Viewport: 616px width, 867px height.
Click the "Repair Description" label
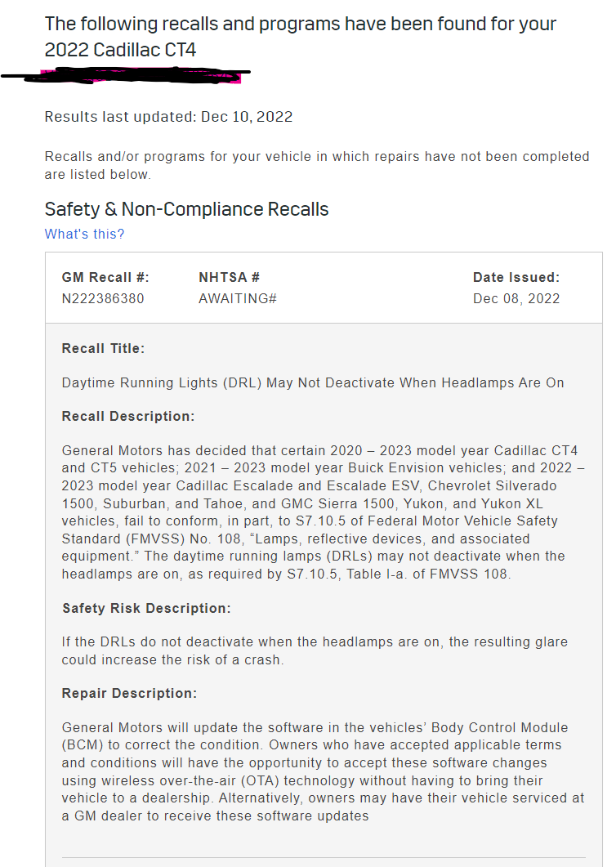(x=129, y=693)
